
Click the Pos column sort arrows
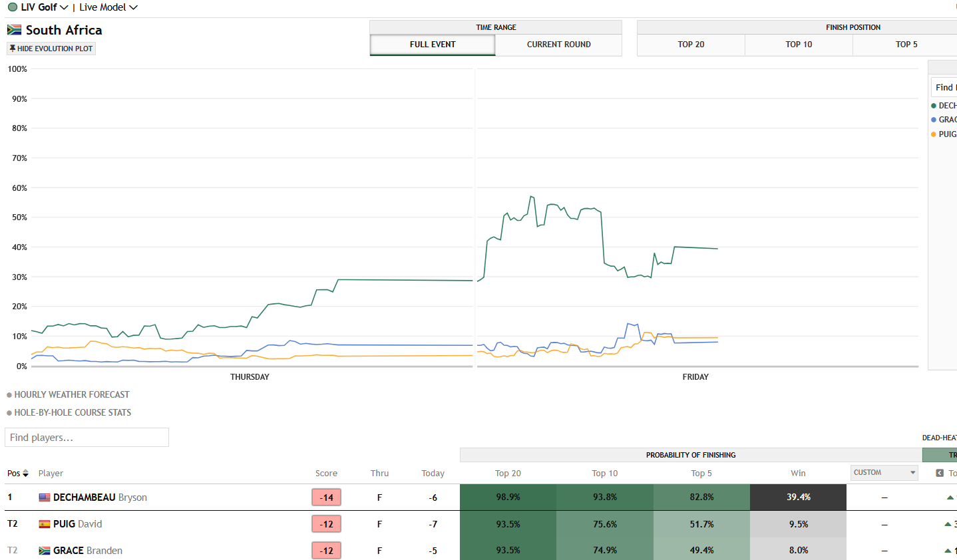coord(25,474)
